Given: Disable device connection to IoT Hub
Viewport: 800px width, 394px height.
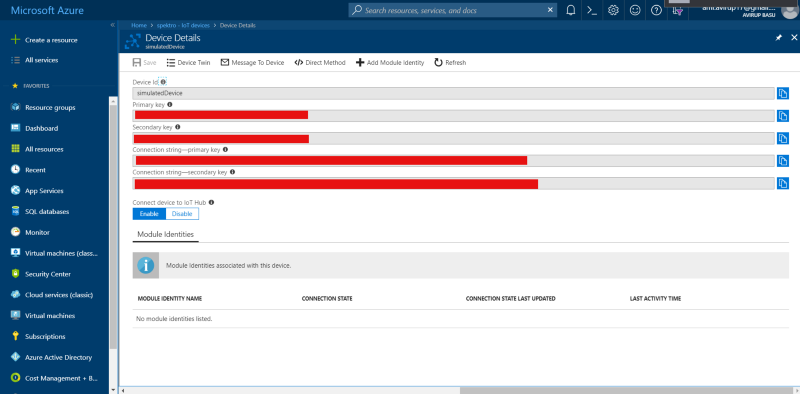Looking at the screenshot, I should click(182, 214).
